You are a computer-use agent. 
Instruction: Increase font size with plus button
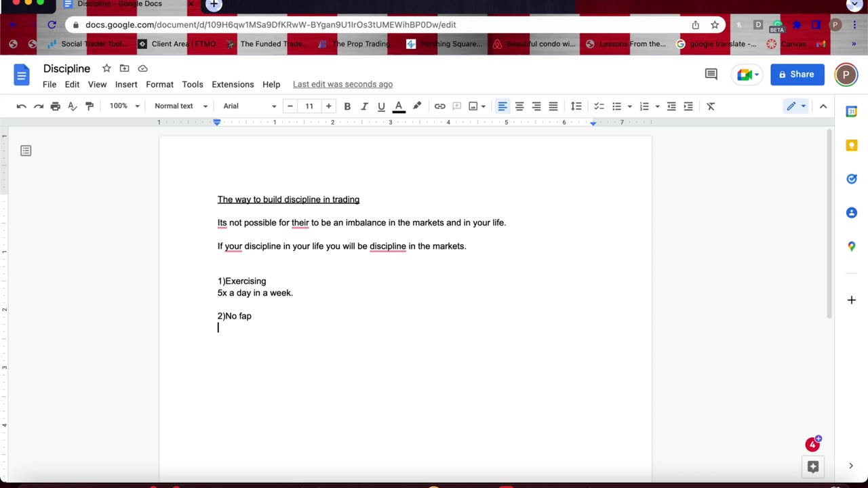[329, 106]
